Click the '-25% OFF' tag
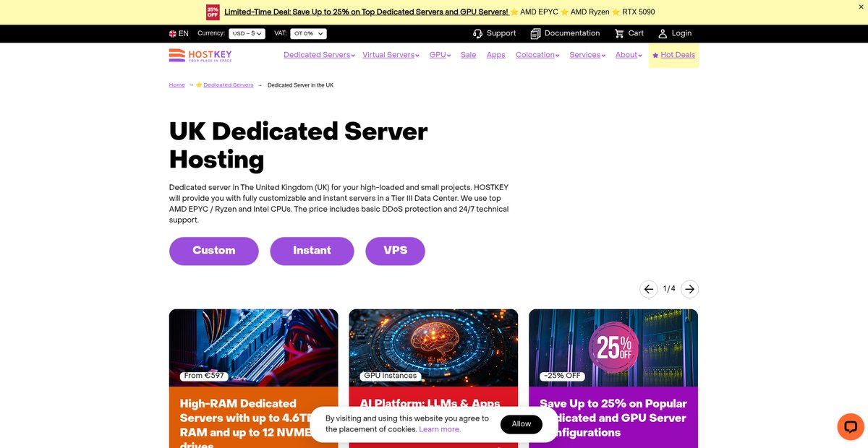The height and width of the screenshot is (448, 868). [562, 376]
